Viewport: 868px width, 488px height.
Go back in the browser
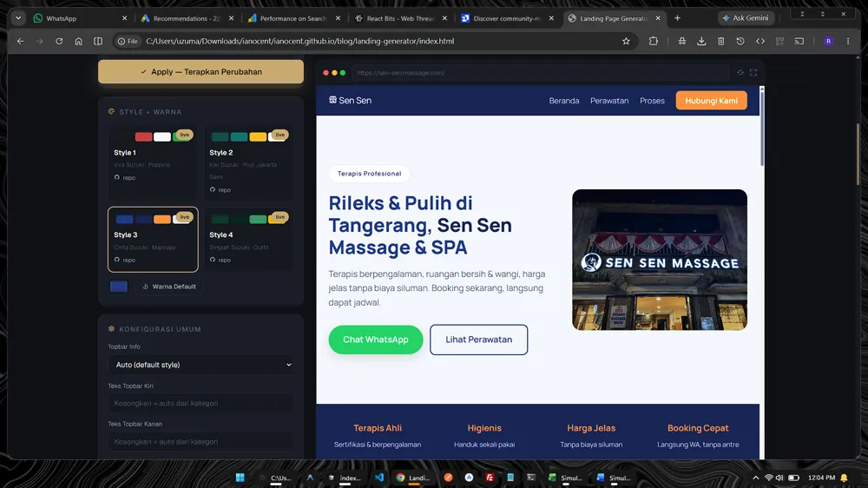(21, 41)
